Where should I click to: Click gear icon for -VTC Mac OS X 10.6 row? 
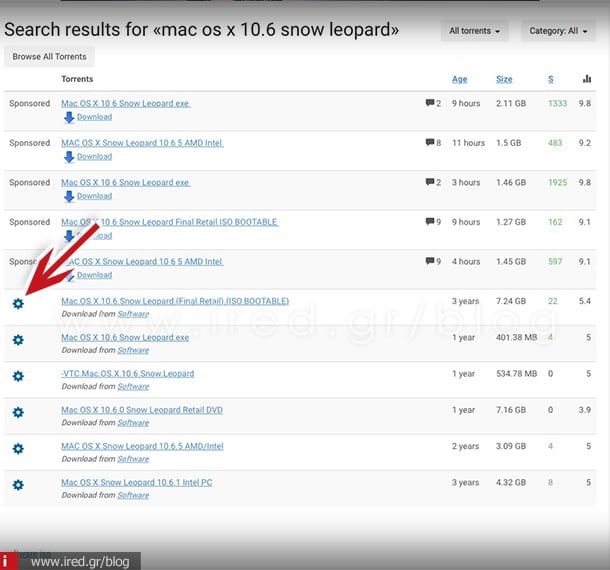(x=18, y=376)
